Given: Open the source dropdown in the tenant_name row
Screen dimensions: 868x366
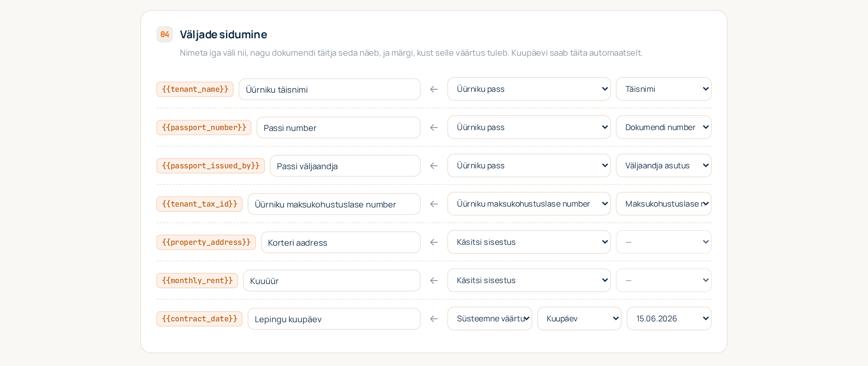Looking at the screenshot, I should click(529, 89).
